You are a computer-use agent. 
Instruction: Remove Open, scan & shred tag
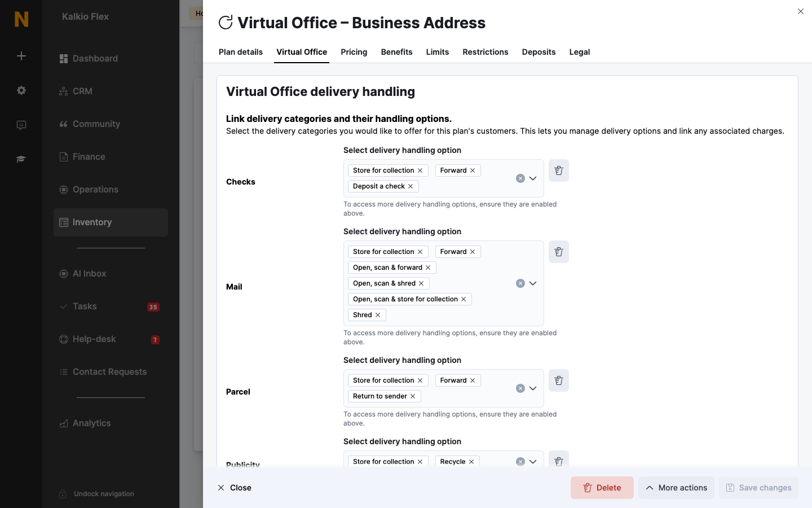click(x=421, y=283)
